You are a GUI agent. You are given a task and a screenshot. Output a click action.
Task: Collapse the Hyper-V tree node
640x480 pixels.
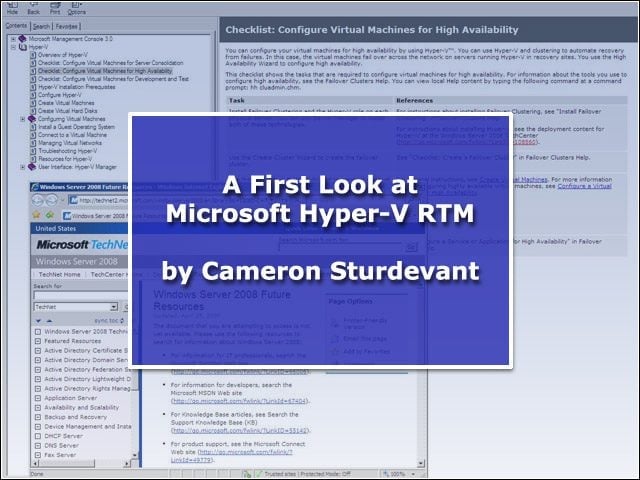pos(13,47)
